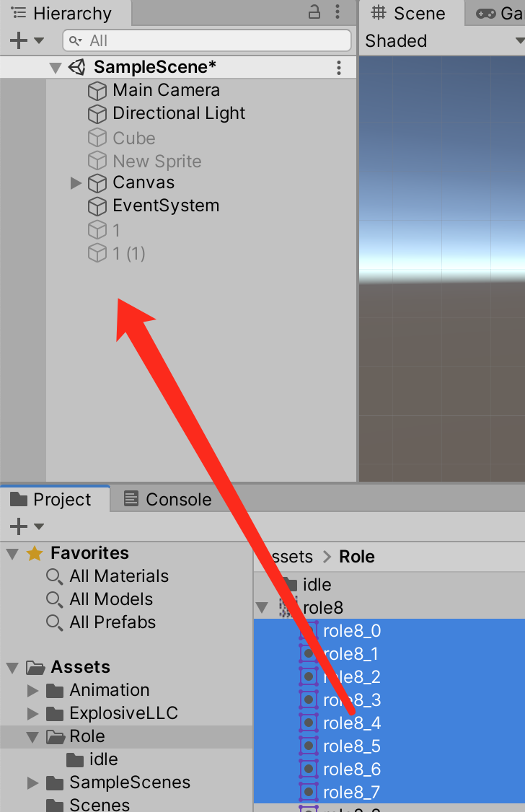Open the Hierarchy create dropdown arrow
525x812 pixels.
tap(39, 40)
